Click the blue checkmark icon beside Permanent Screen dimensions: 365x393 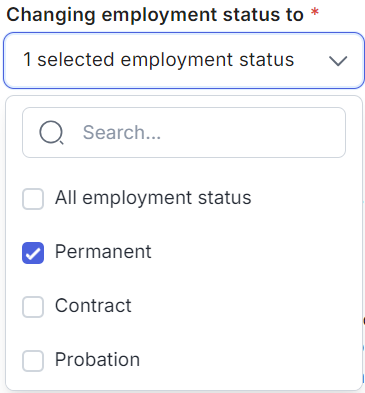pyautogui.click(x=33, y=253)
